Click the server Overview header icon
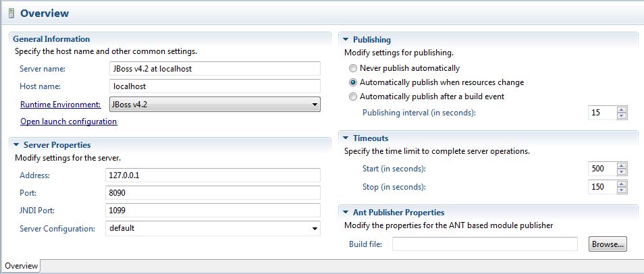The width and height of the screenshot is (644, 274). (x=11, y=13)
